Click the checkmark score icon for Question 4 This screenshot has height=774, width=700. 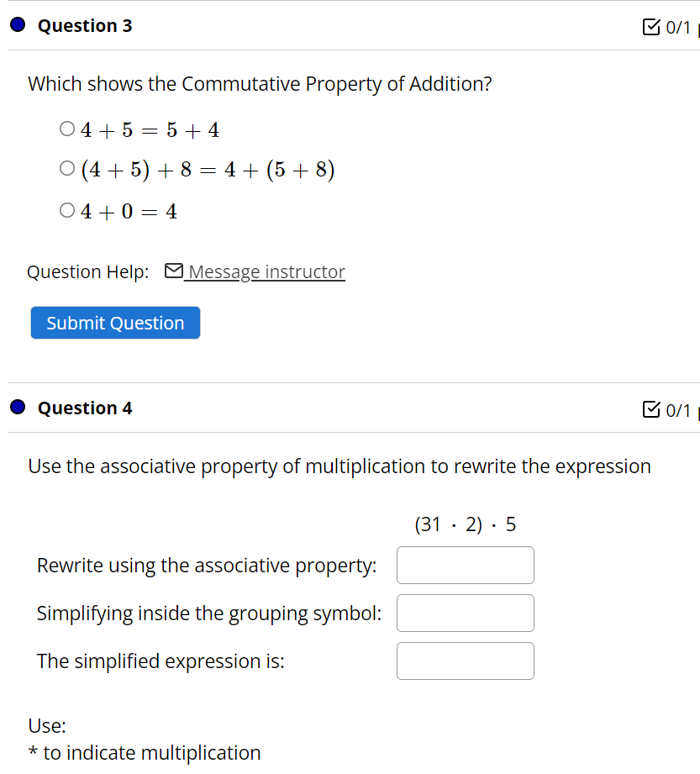tap(653, 409)
